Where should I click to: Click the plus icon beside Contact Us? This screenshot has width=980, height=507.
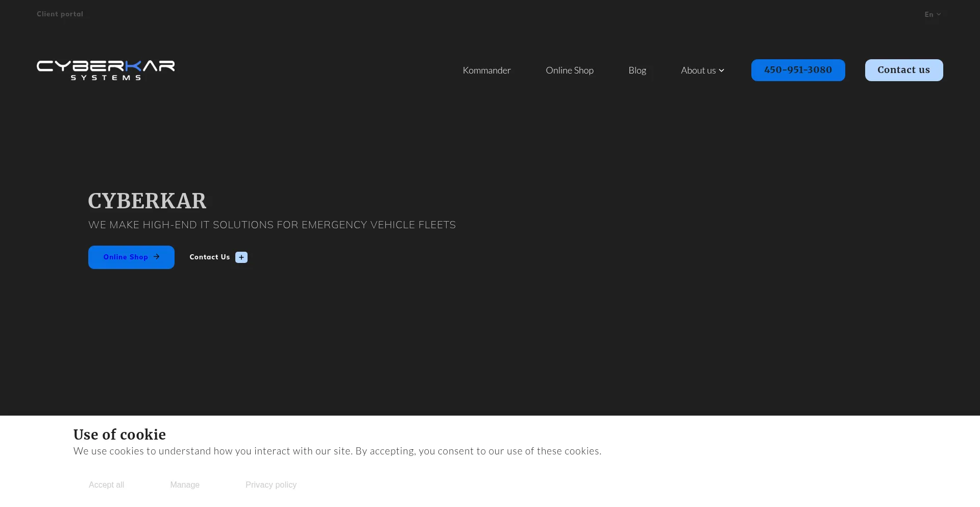pyautogui.click(x=241, y=257)
